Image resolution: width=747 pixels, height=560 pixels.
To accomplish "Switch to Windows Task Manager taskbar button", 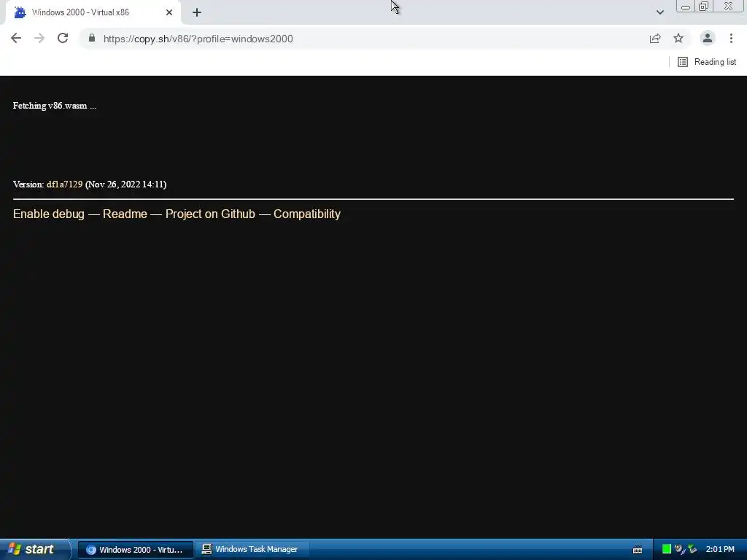I will click(x=252, y=550).
